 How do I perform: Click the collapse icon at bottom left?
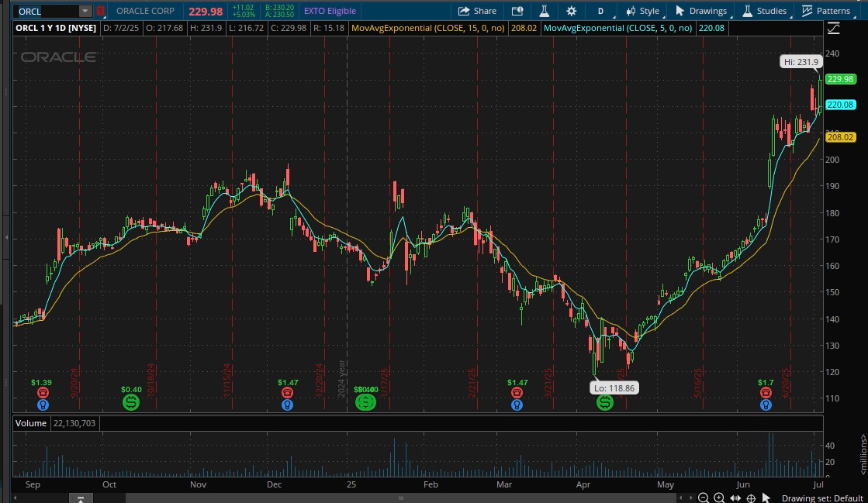[x=80, y=499]
